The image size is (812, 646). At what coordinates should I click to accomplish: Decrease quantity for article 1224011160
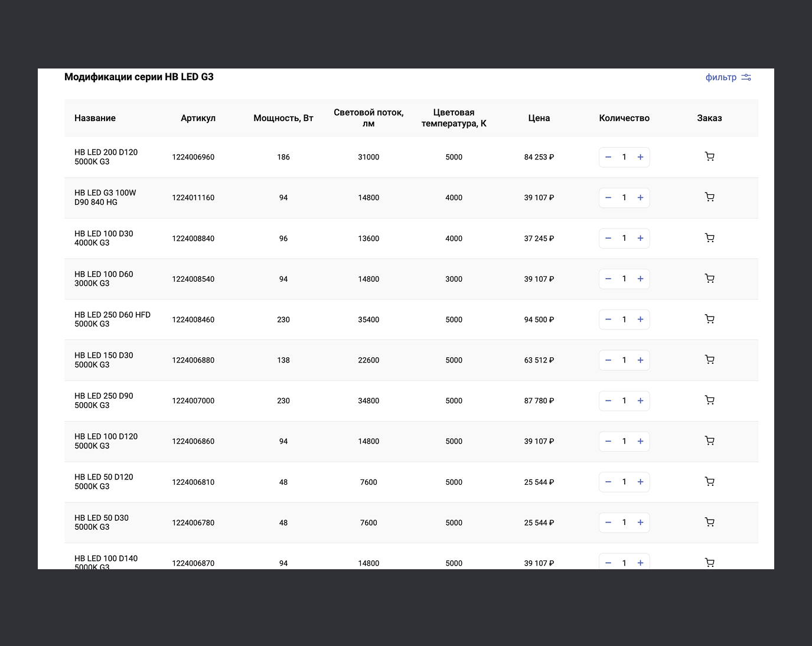tap(608, 198)
